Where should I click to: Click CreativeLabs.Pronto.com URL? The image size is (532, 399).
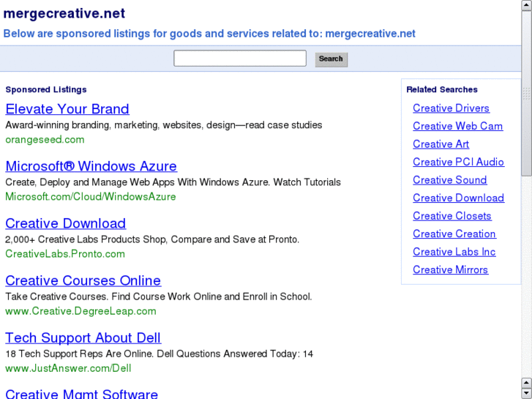point(65,254)
